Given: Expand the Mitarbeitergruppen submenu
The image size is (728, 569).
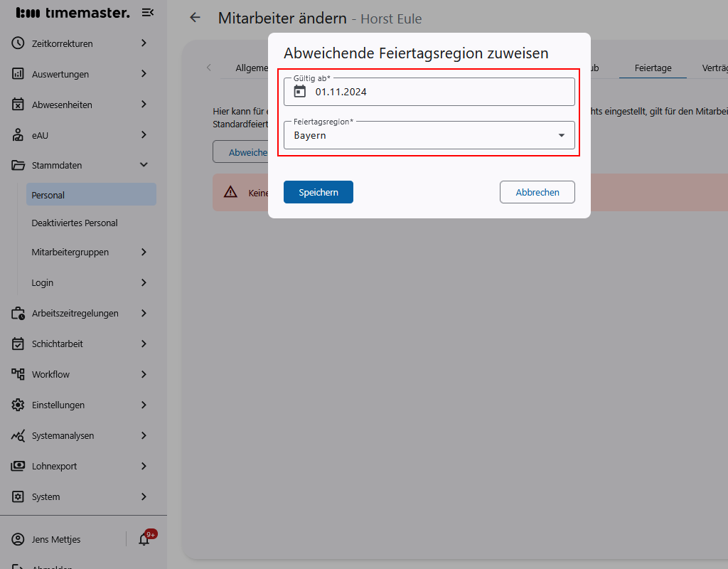Looking at the screenshot, I should click(144, 252).
